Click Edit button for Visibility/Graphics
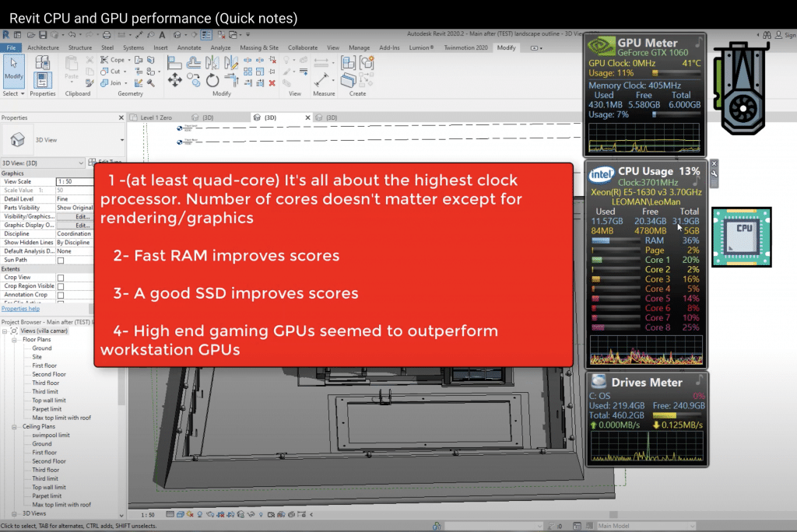This screenshot has height=532, width=797. coord(75,216)
